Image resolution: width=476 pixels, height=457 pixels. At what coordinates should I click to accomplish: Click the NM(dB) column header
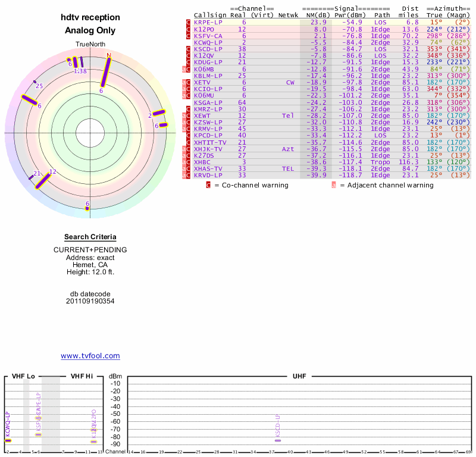(x=314, y=15)
